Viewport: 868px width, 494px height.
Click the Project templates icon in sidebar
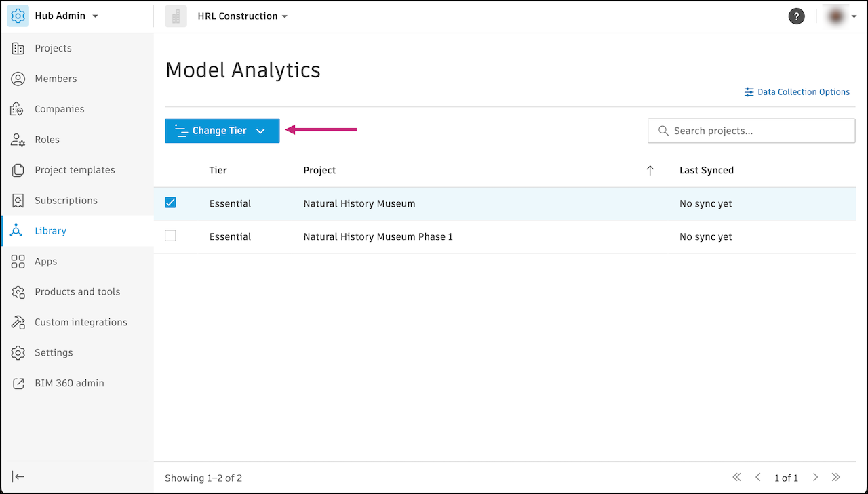tap(18, 170)
